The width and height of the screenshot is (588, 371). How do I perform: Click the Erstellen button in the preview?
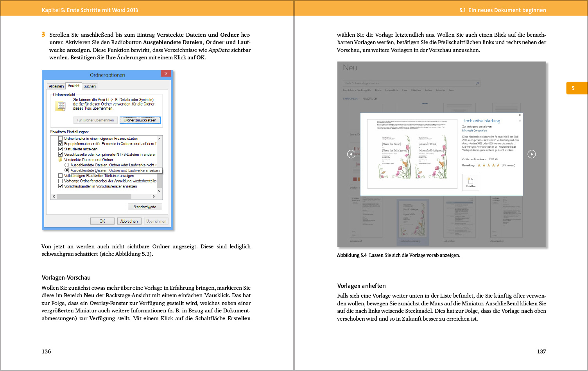point(471,182)
